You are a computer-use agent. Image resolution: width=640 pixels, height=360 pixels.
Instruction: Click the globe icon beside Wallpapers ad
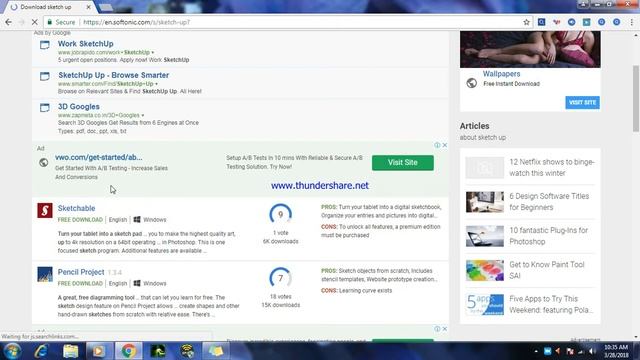[471, 83]
